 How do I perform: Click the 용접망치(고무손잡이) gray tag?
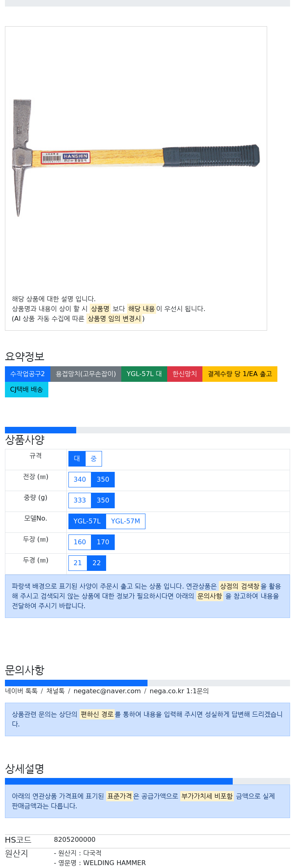pos(86,374)
